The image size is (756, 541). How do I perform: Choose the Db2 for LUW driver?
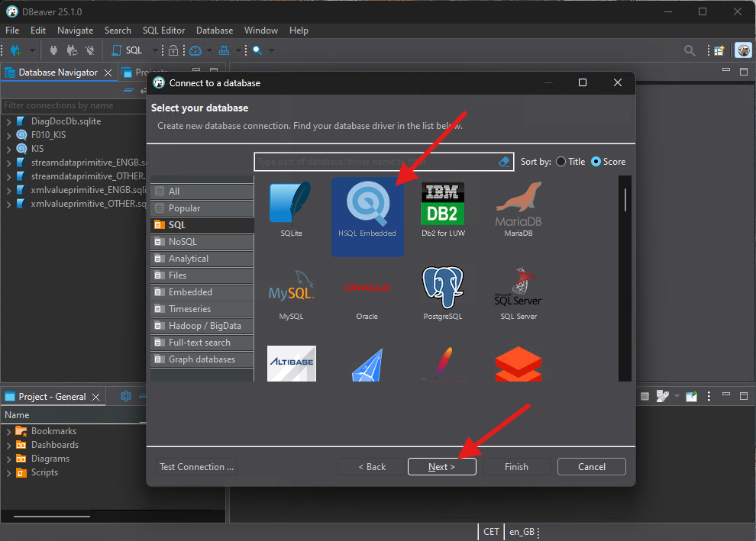(443, 203)
